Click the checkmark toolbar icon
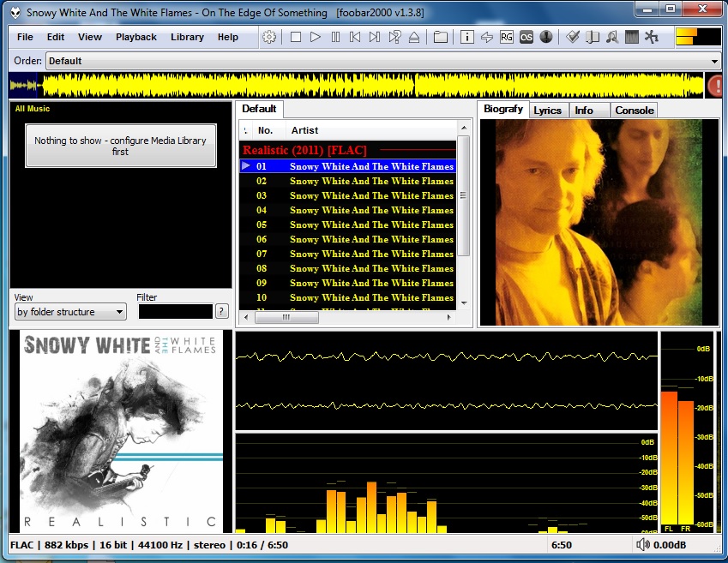Screen dimensions: 728x563 click(573, 37)
